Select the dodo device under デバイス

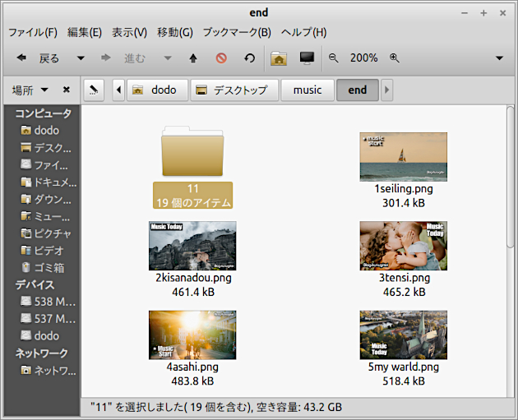pyautogui.click(x=42, y=336)
